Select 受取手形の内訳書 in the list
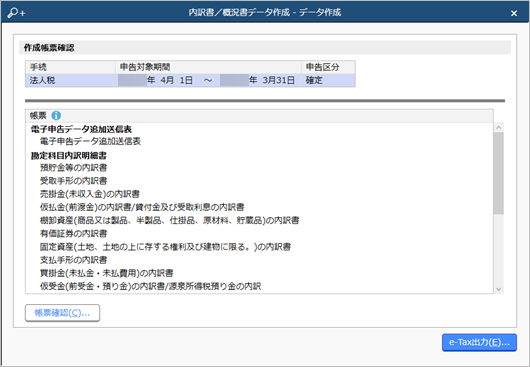The image size is (530, 367). pyautogui.click(x=73, y=181)
